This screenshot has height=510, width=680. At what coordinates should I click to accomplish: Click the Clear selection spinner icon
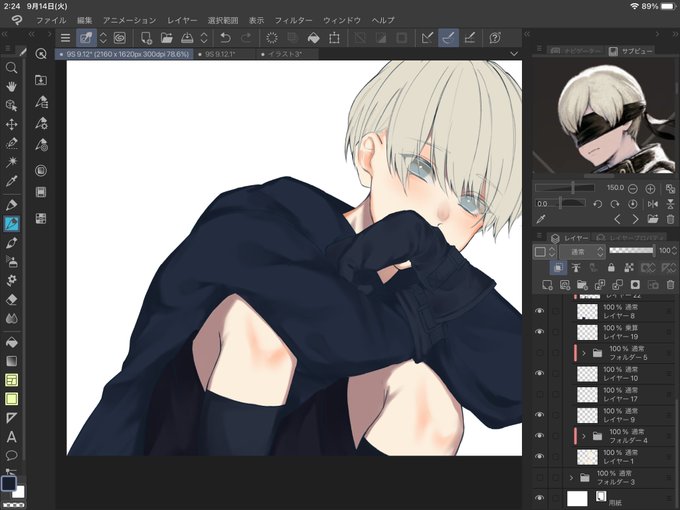(272, 38)
